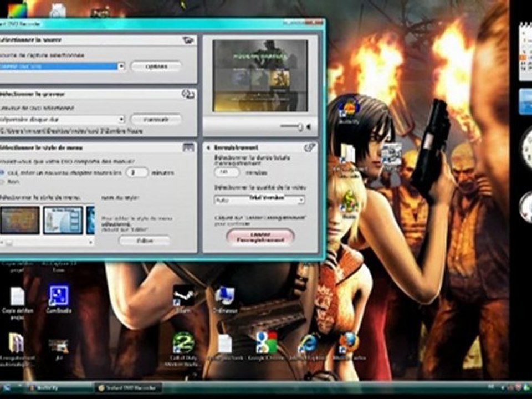Click the output folder path text
Viewport: 532px width, 399px height.
tap(71, 131)
